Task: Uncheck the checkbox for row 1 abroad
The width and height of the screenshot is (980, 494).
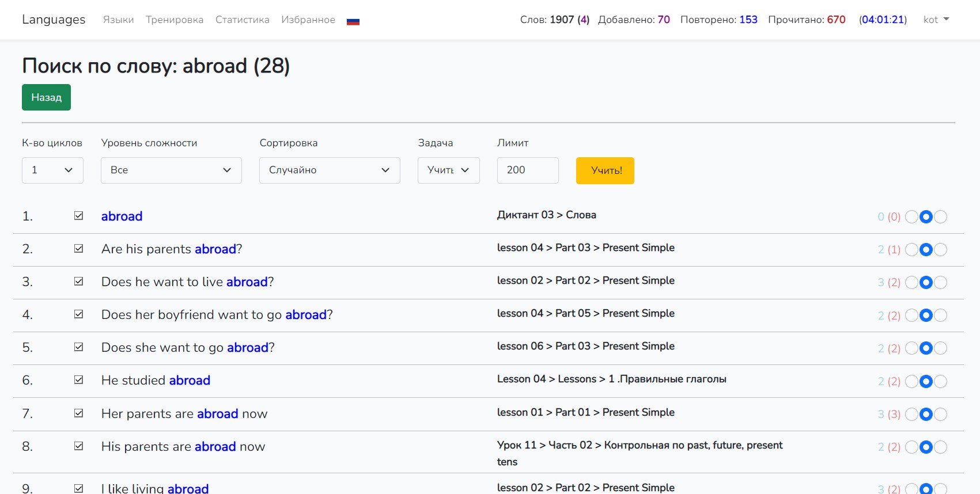Action: pyautogui.click(x=79, y=216)
